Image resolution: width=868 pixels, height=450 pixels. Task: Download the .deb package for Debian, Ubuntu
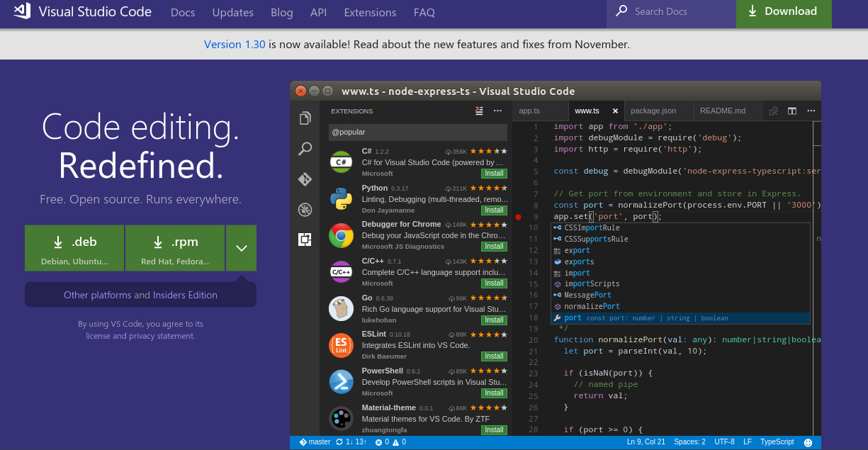point(74,248)
